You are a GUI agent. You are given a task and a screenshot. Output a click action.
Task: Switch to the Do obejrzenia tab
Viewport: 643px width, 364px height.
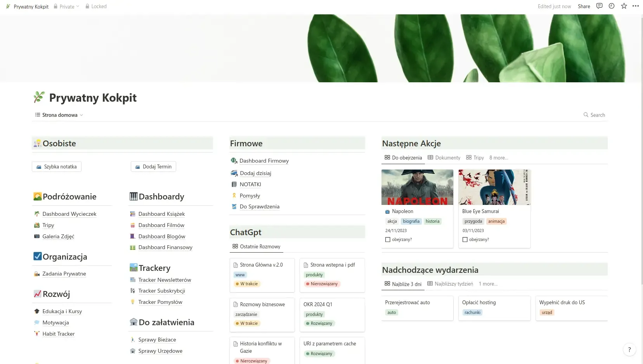[403, 158]
